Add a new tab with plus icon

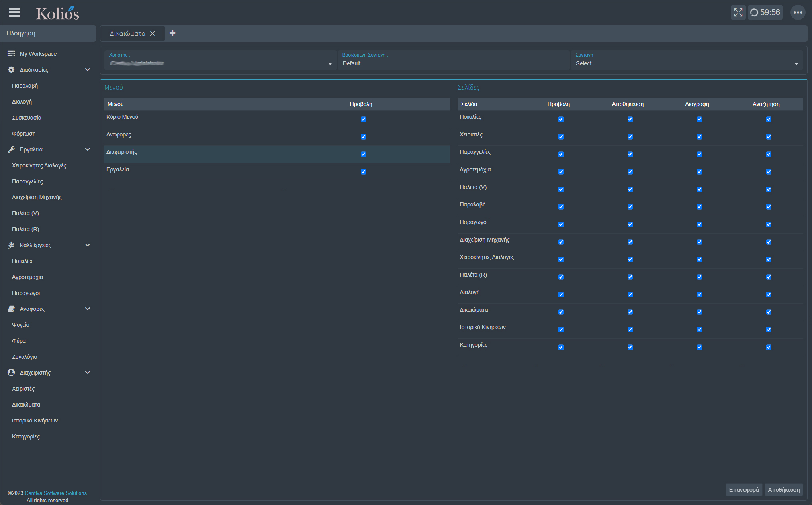172,33
